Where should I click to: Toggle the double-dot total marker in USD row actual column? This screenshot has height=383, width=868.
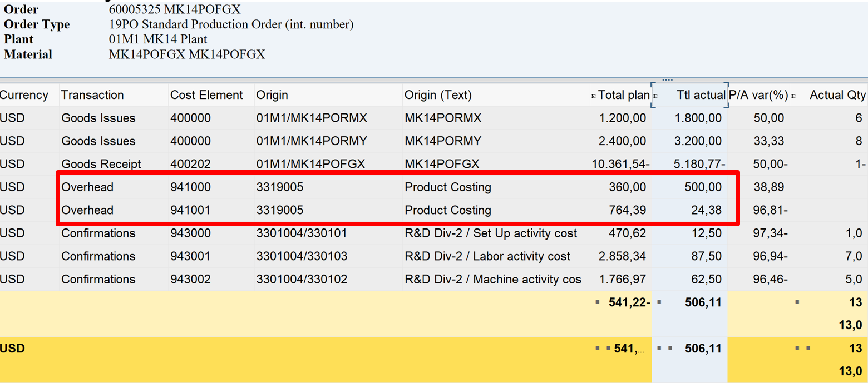click(665, 349)
